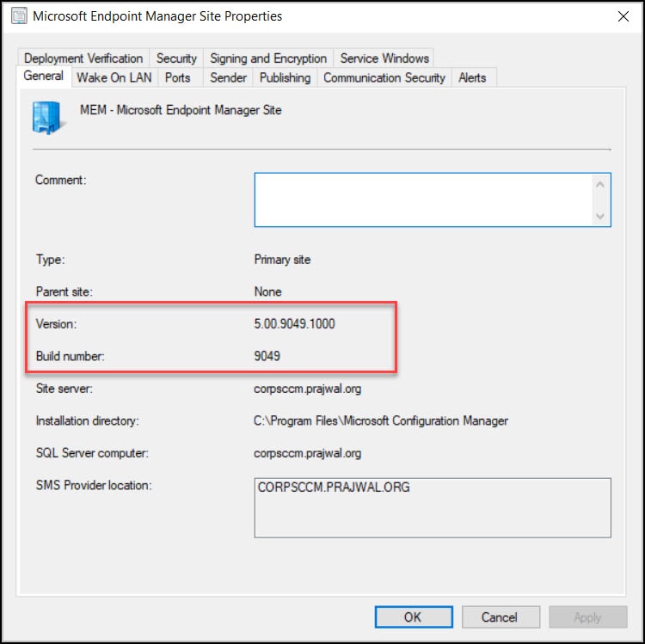Open the Signing and Encryption tab
This screenshot has width=645, height=644.
coord(268,58)
